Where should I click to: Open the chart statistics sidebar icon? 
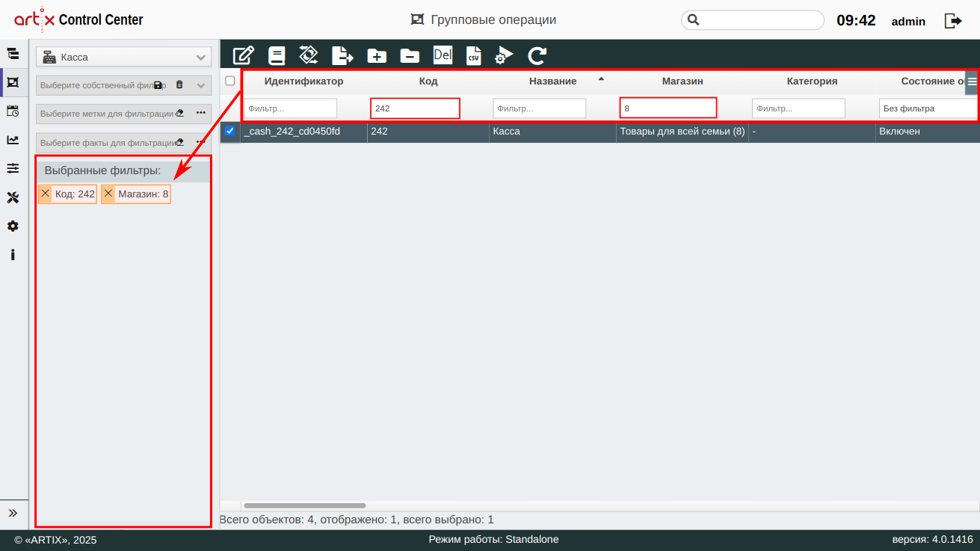point(13,140)
